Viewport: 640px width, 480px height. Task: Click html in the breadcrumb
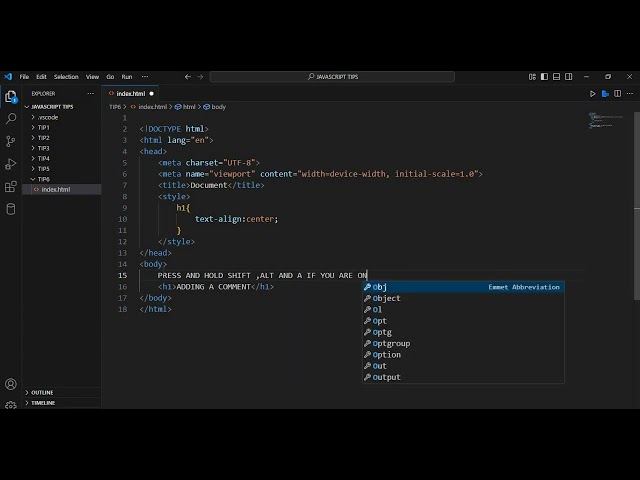(x=185, y=107)
